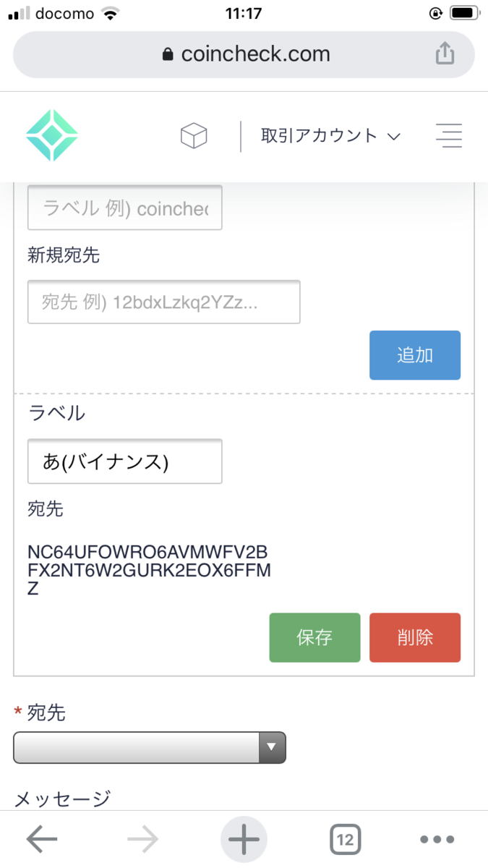Save the label with the green 保存 button
Viewport: 488px width, 868px height.
pos(314,637)
